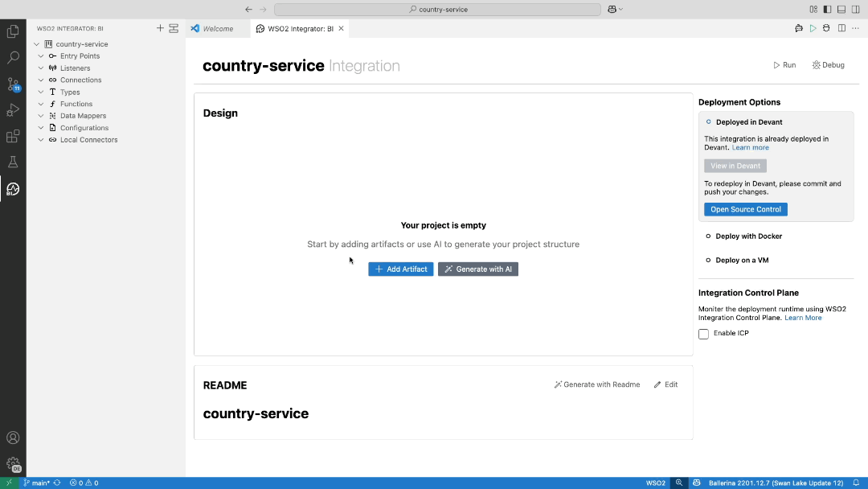This screenshot has width=868, height=489.
Task: Enable the ICP checkbox
Action: click(x=703, y=334)
